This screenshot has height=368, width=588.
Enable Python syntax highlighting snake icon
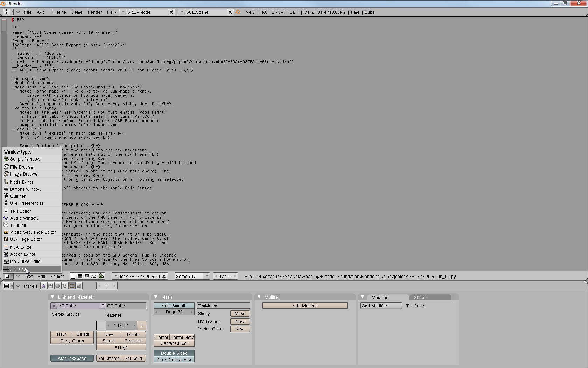(101, 276)
